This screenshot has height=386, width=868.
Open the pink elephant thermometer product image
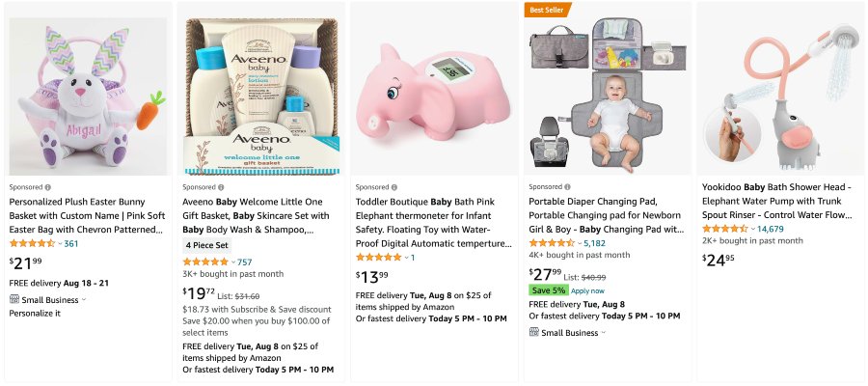point(433,89)
